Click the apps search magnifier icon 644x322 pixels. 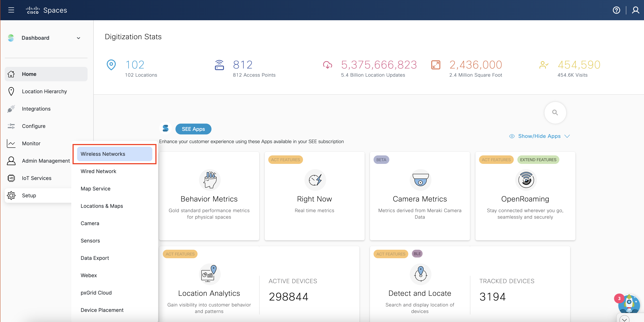click(x=555, y=113)
